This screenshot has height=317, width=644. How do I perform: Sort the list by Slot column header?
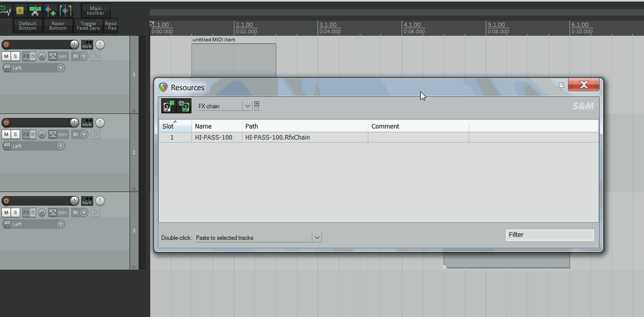[x=175, y=126]
